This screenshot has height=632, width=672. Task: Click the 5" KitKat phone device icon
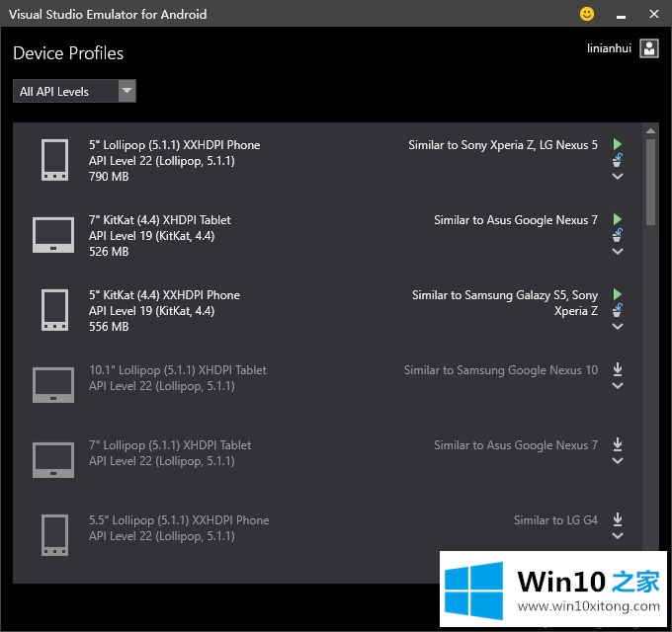pyautogui.click(x=54, y=310)
